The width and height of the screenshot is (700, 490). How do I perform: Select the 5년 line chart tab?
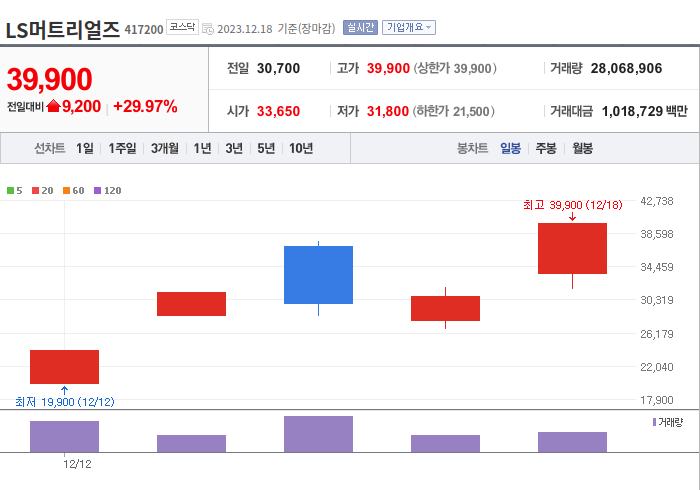[x=266, y=148]
